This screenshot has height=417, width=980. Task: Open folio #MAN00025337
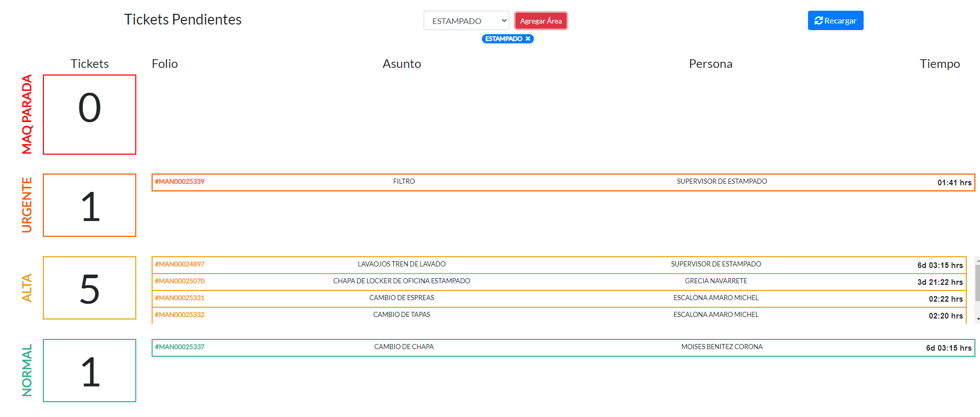point(180,347)
